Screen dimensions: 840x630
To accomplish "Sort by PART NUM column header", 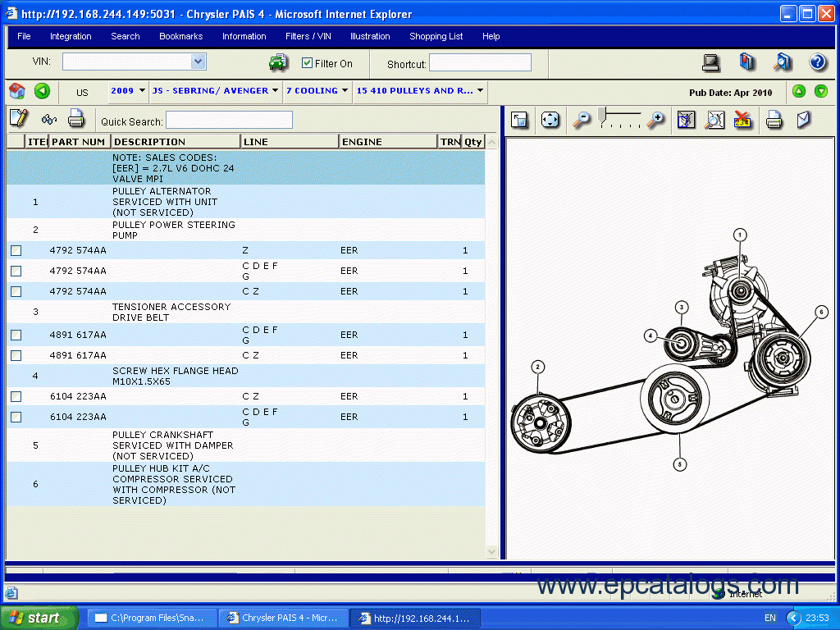I will click(80, 142).
